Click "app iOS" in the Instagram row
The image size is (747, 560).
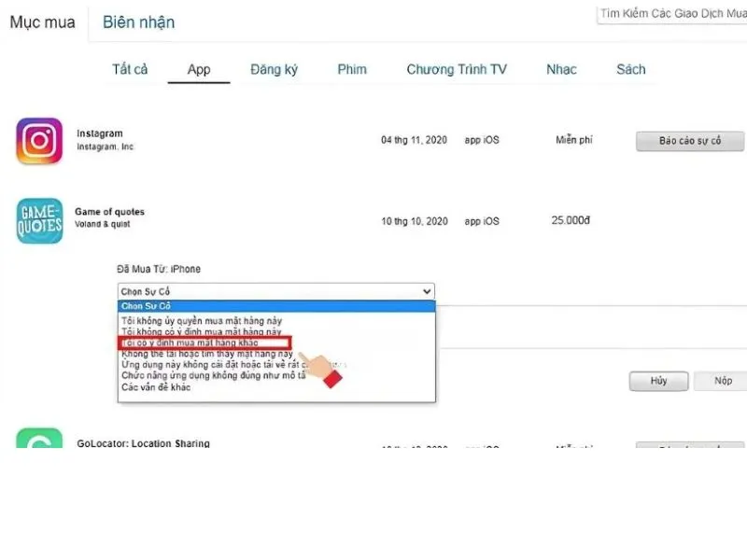pyautogui.click(x=482, y=140)
